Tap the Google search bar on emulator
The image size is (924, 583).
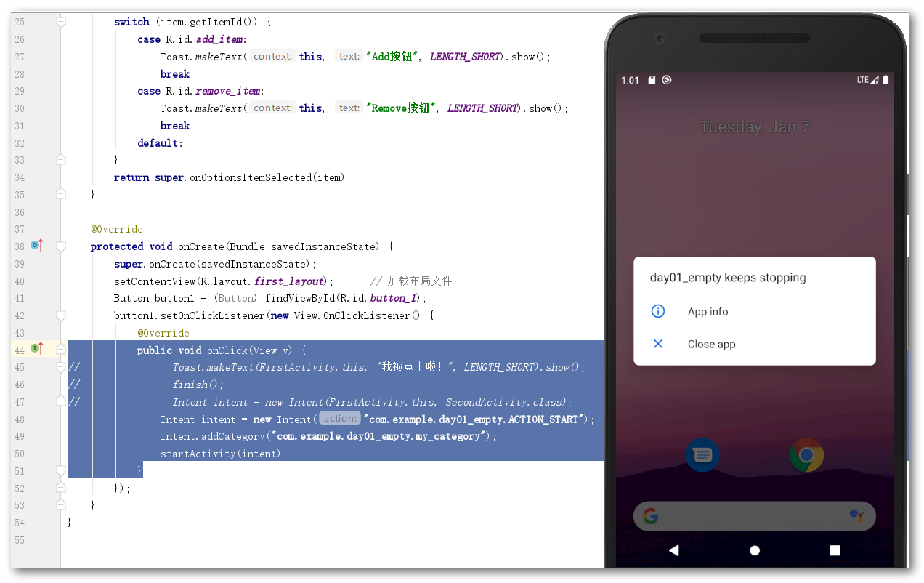(x=755, y=516)
